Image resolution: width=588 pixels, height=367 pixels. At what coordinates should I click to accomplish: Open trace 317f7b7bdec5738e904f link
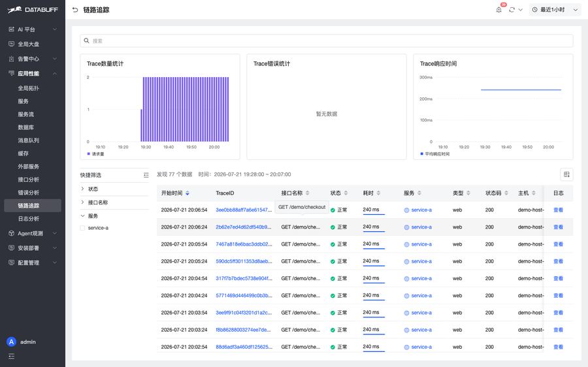click(244, 279)
